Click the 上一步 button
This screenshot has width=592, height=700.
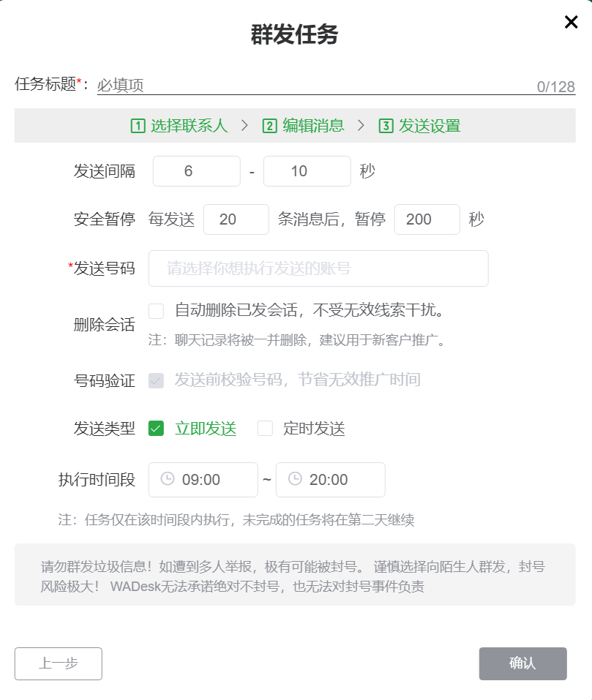coord(58,663)
